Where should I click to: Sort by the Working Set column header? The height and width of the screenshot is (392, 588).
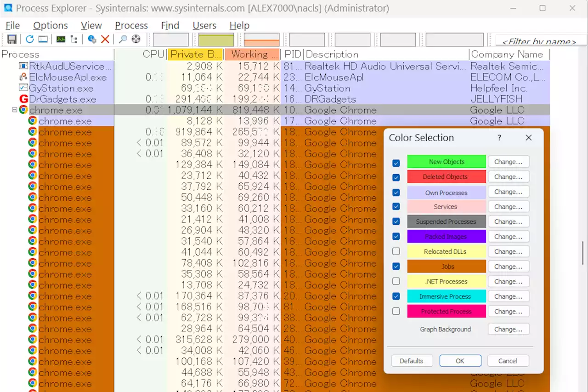[x=252, y=54]
